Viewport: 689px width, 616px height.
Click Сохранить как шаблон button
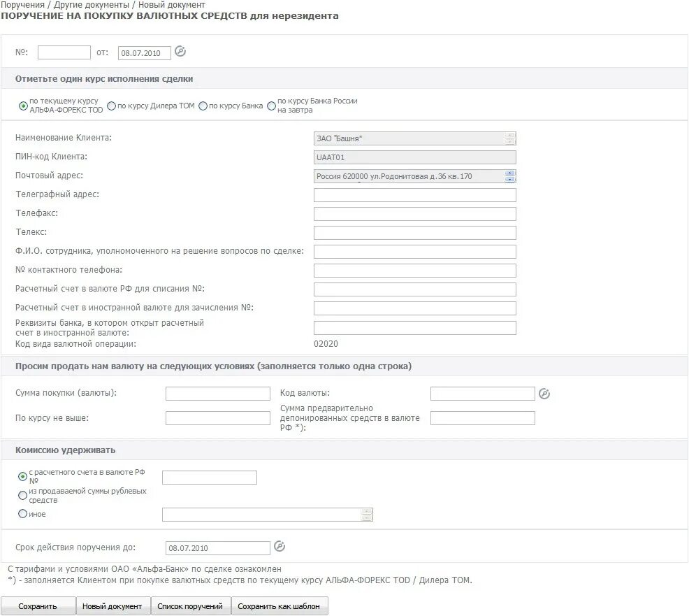coord(280,606)
